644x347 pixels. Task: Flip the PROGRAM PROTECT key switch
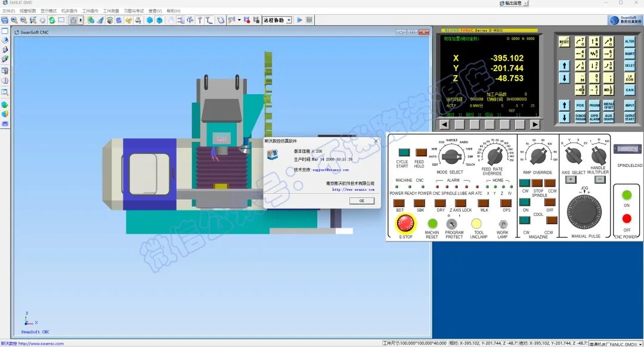point(451,224)
